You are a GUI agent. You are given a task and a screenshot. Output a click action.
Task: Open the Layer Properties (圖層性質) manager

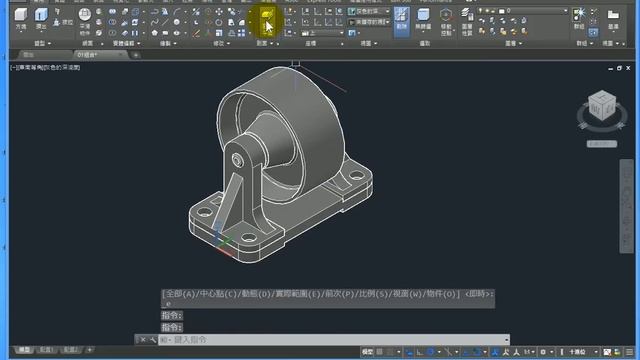(x=467, y=22)
